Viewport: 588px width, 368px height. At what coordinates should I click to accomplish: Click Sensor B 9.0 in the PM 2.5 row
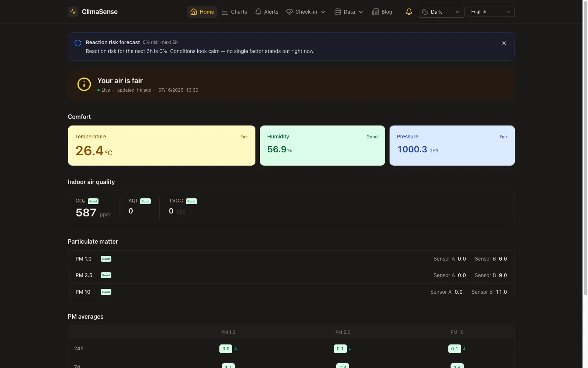point(491,275)
